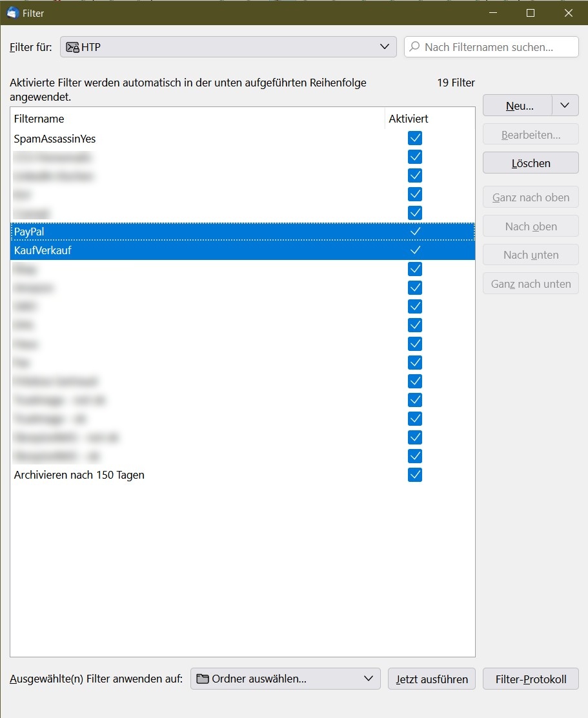The width and height of the screenshot is (588, 718).
Task: Toggle the second filter's Aktiviert checkbox
Action: click(x=415, y=156)
